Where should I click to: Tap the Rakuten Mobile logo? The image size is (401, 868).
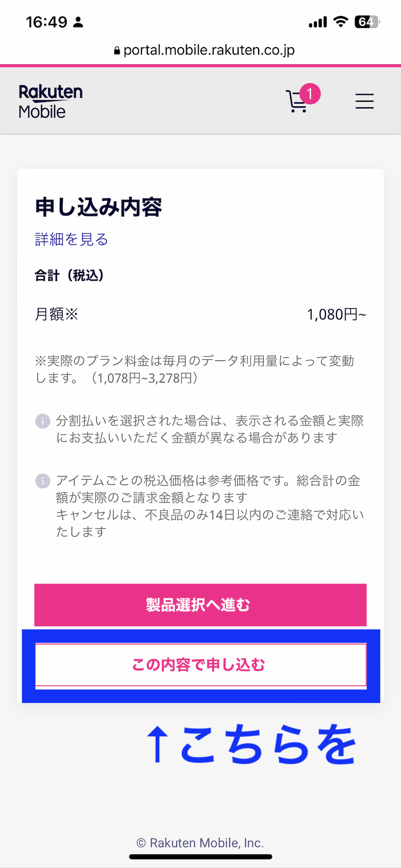click(x=50, y=101)
